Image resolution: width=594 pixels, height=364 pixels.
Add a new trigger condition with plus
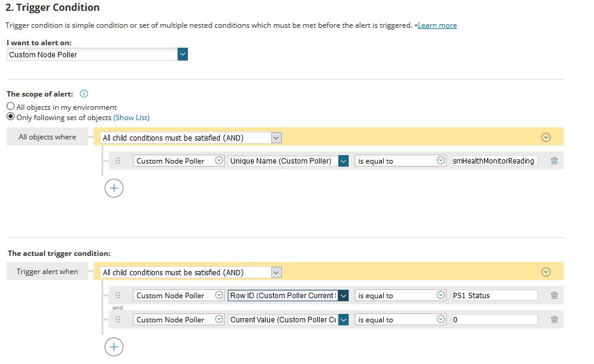click(x=114, y=346)
